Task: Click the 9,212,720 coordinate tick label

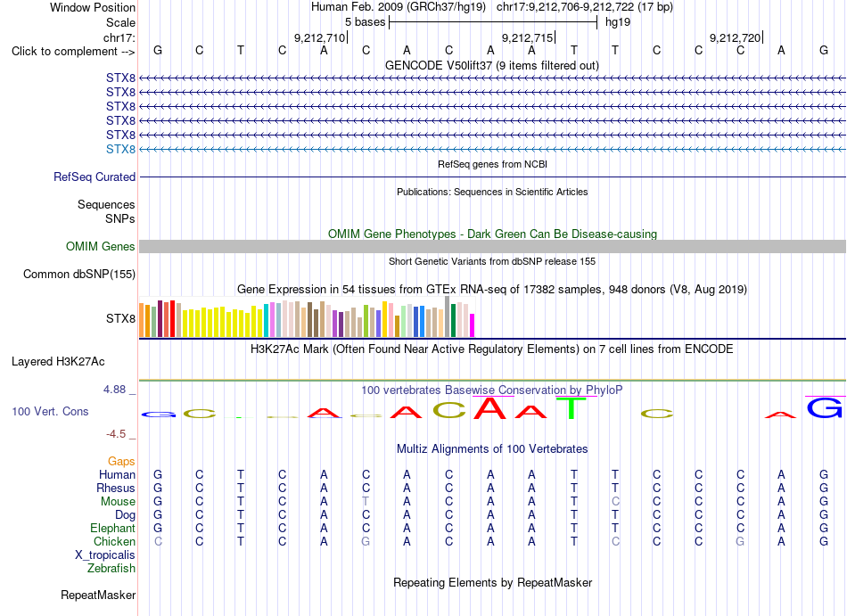Action: pos(735,37)
